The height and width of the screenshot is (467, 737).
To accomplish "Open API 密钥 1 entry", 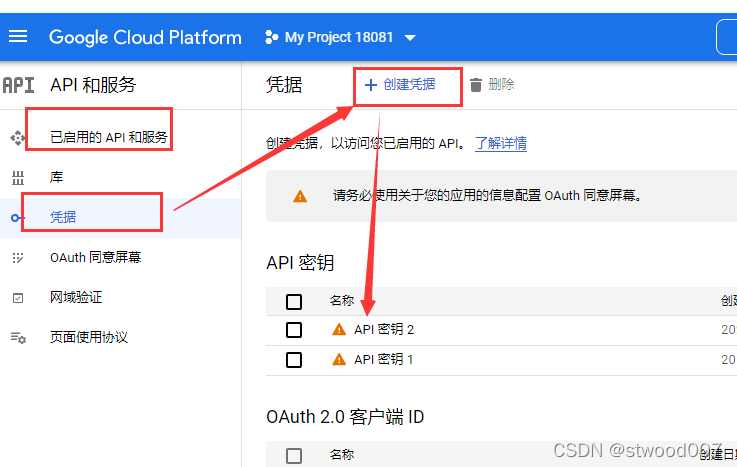I will (x=383, y=359).
